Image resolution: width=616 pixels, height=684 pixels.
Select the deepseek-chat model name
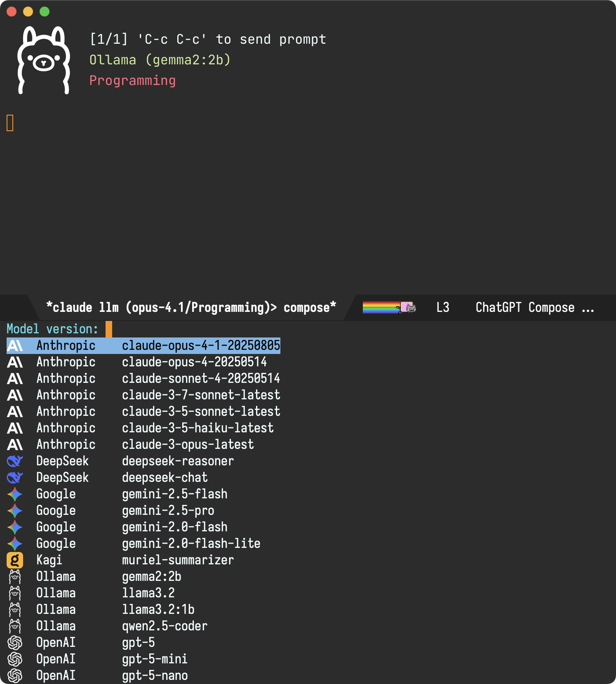[x=165, y=477]
